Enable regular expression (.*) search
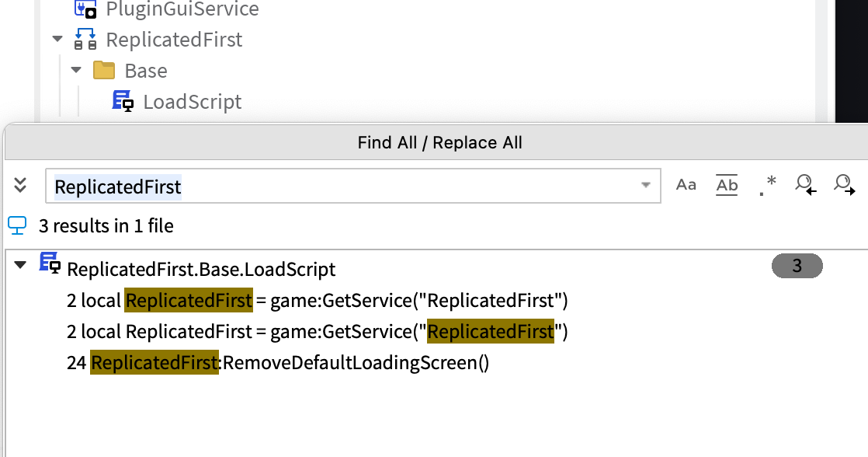This screenshot has width=868, height=457. pyautogui.click(x=767, y=185)
